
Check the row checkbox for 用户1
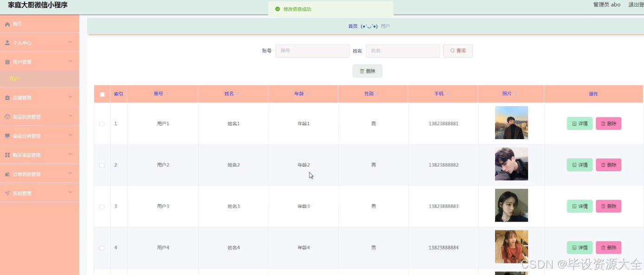coord(102,124)
